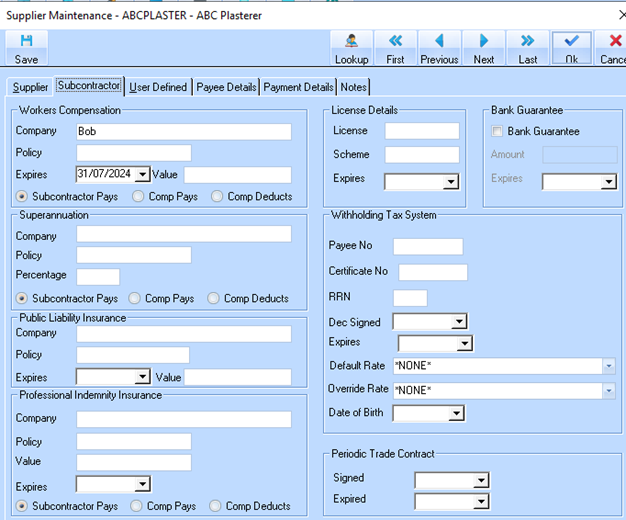
Task: Click the Payee No input field
Action: click(428, 246)
